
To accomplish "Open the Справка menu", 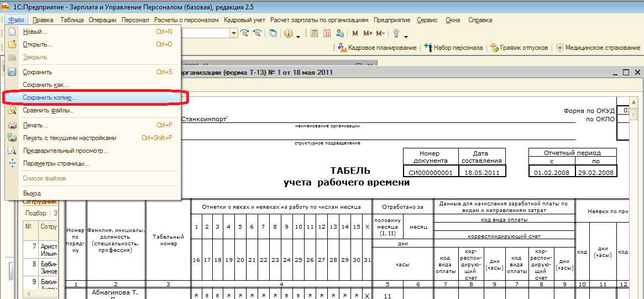I will pos(480,20).
